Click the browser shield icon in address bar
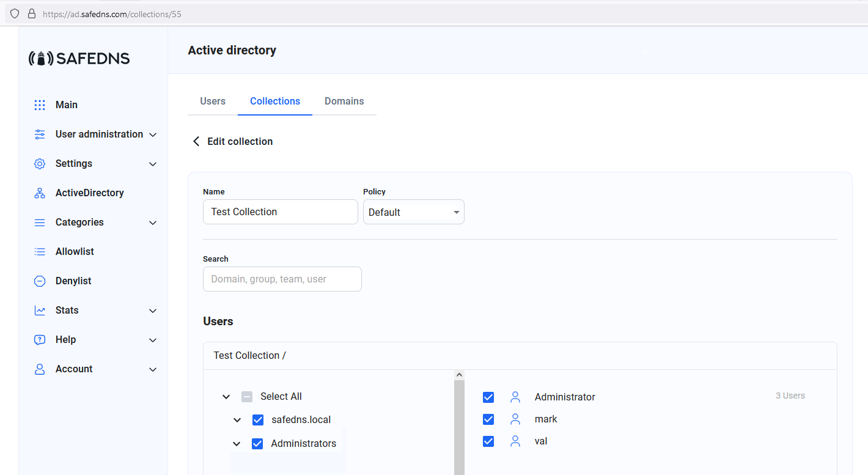 click(15, 13)
